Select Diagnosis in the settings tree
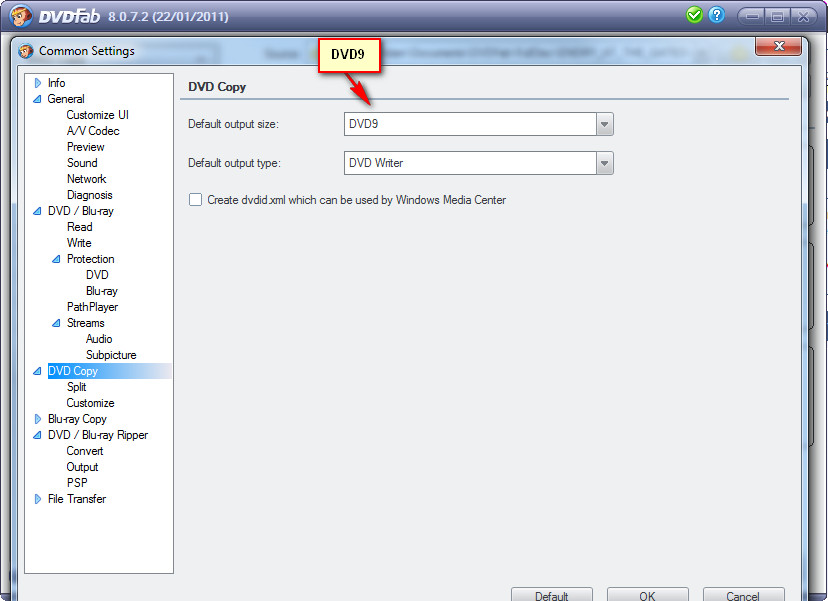This screenshot has width=828, height=601. click(90, 195)
